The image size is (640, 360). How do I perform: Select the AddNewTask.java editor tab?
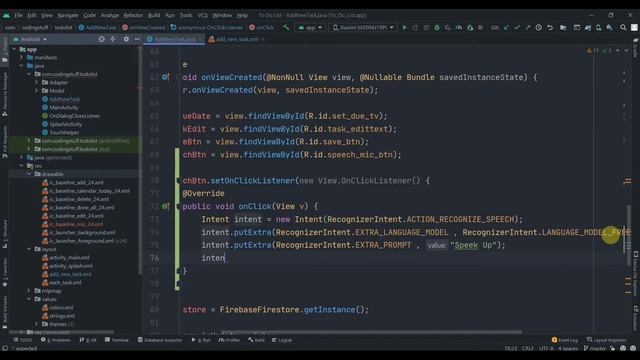pos(175,39)
